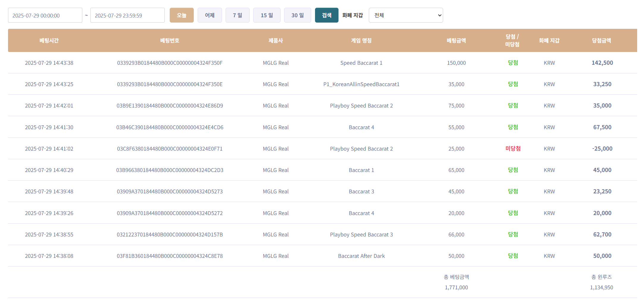Image resolution: width=644 pixels, height=303 pixels.
Task: Choose the 7 일 range button
Action: (x=237, y=15)
